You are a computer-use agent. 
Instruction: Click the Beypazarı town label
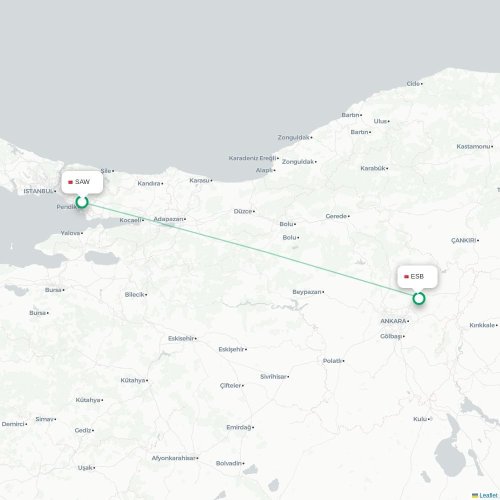[x=307, y=292]
